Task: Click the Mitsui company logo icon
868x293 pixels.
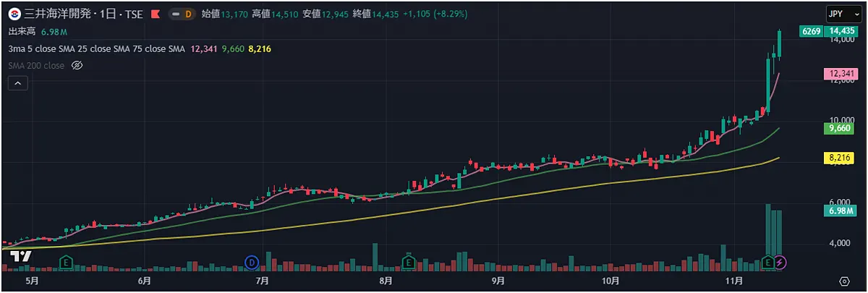Action: coord(14,14)
